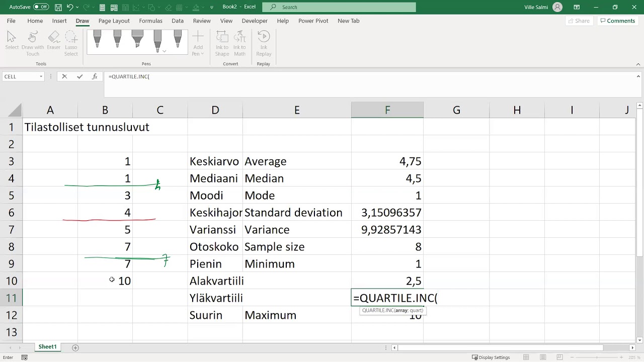Open Undo history dropdown arrow
This screenshot has width=644, height=362.
[x=78, y=7]
